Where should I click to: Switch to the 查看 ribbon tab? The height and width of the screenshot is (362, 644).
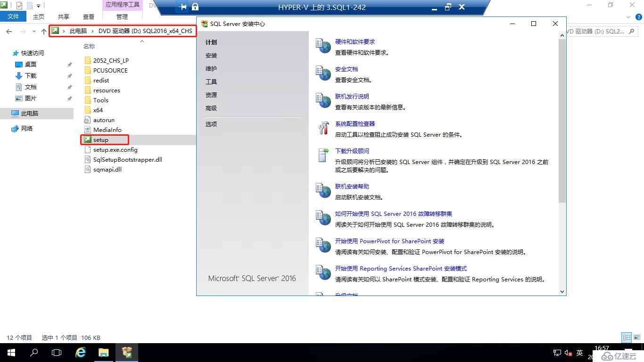89,16
